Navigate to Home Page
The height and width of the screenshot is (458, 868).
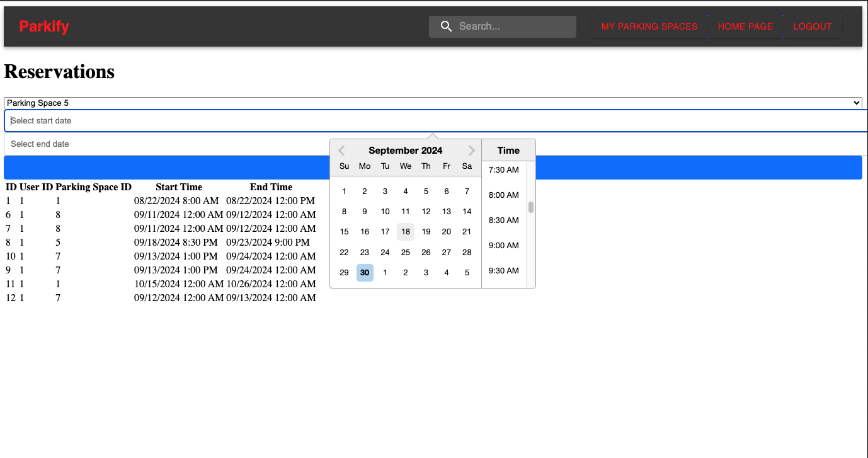tap(745, 26)
